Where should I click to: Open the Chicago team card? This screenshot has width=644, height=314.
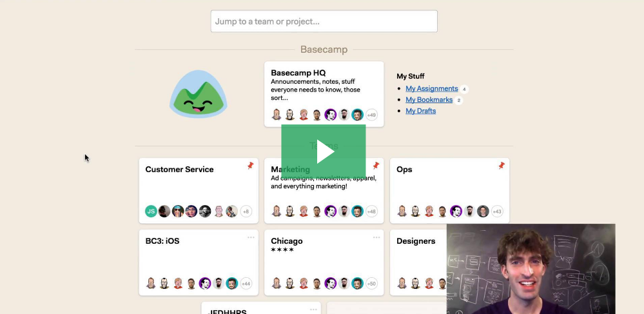[x=324, y=262]
